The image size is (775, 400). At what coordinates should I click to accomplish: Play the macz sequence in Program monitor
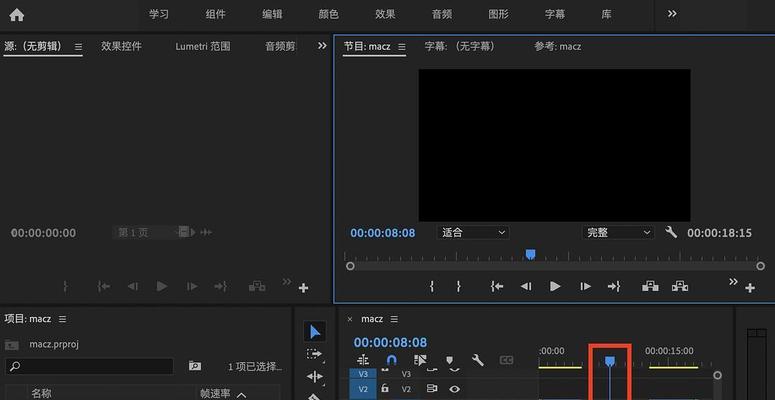tap(555, 286)
